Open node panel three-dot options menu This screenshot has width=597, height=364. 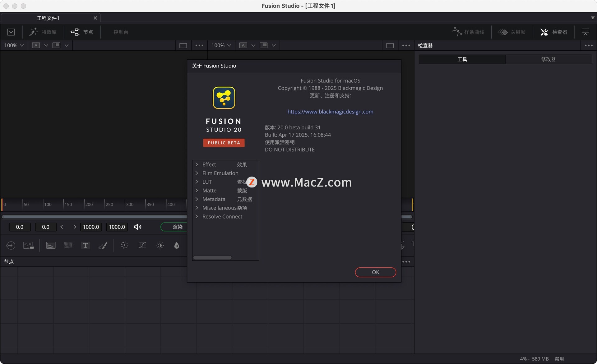click(x=406, y=262)
